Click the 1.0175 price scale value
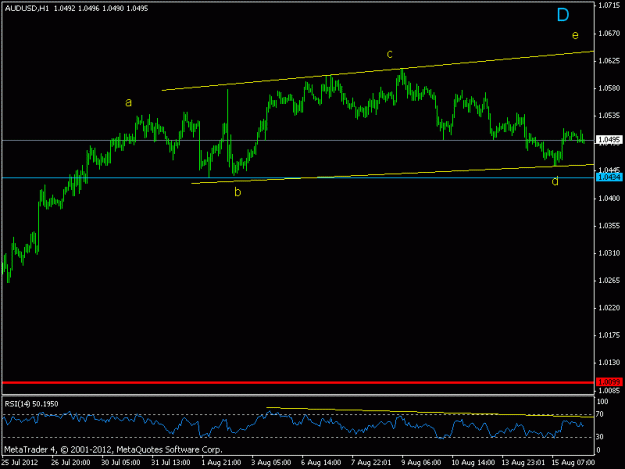 609,335
